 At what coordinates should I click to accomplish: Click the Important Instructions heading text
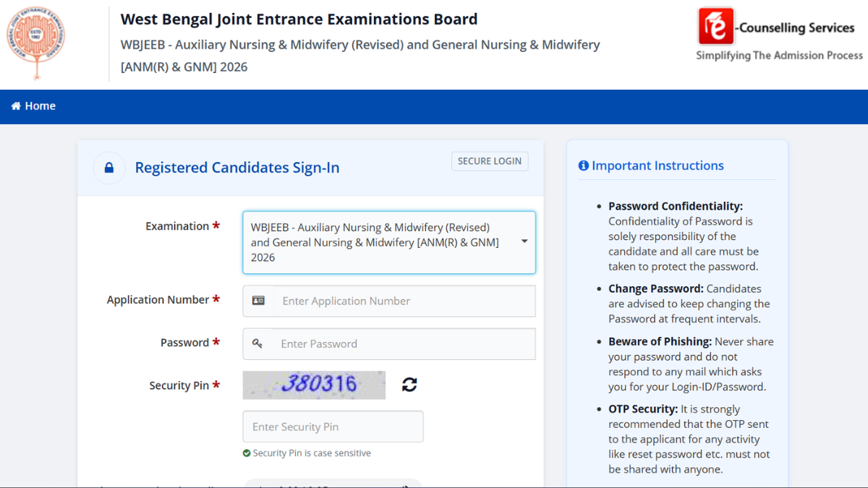coord(658,166)
